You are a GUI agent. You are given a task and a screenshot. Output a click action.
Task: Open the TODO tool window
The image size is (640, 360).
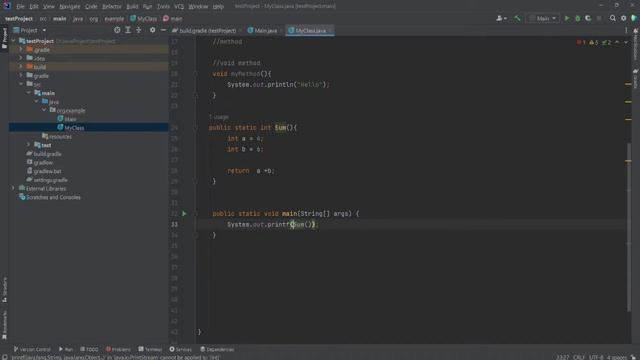tap(89, 349)
